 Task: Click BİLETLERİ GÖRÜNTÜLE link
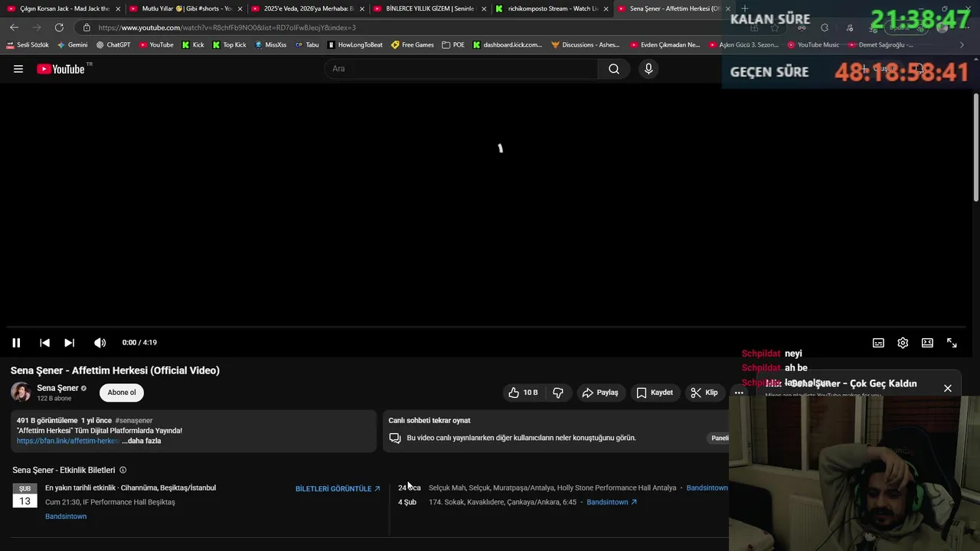click(x=338, y=488)
